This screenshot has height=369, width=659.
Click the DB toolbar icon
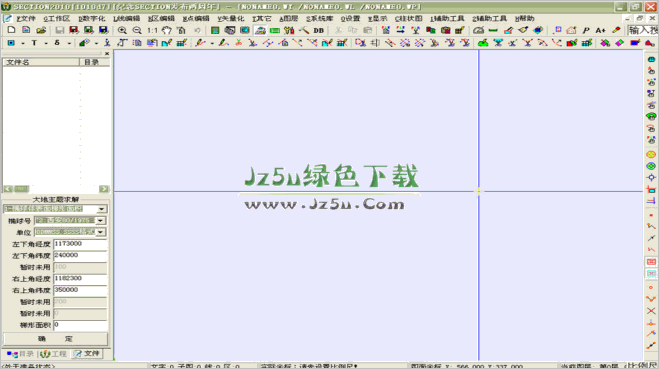[x=319, y=30]
